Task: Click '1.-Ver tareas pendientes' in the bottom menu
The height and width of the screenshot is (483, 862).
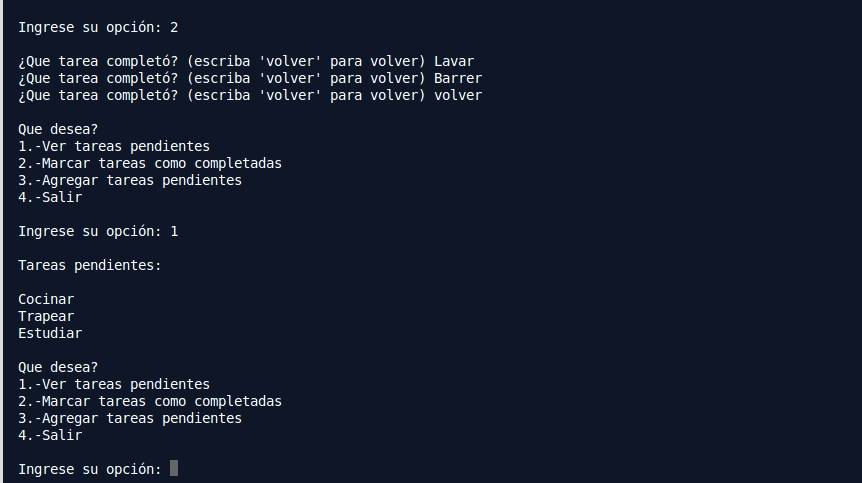Action: click(x=114, y=384)
